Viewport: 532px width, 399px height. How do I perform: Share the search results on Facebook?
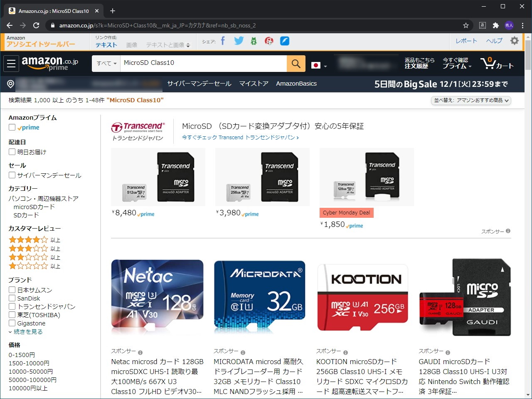point(223,40)
